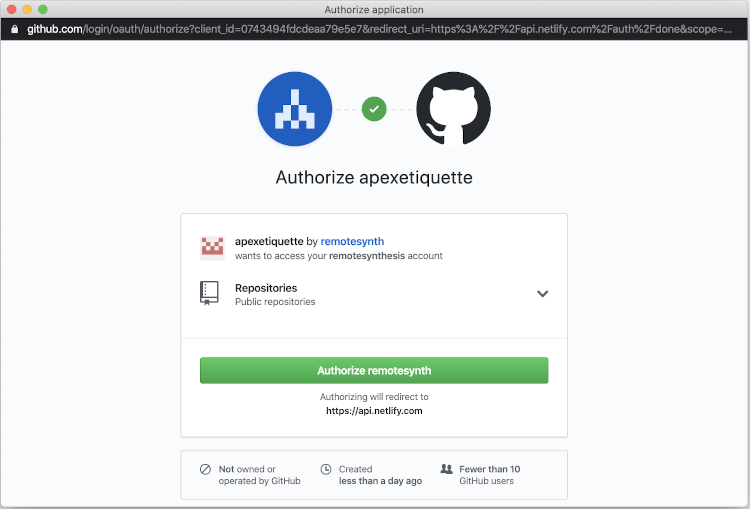The width and height of the screenshot is (750, 509).
Task: Click the https://api.netlify.com redirect text
Action: (374, 411)
